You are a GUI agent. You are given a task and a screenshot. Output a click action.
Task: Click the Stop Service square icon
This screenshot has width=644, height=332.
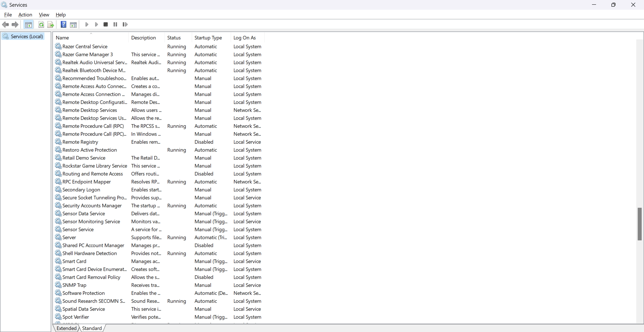[x=106, y=24]
